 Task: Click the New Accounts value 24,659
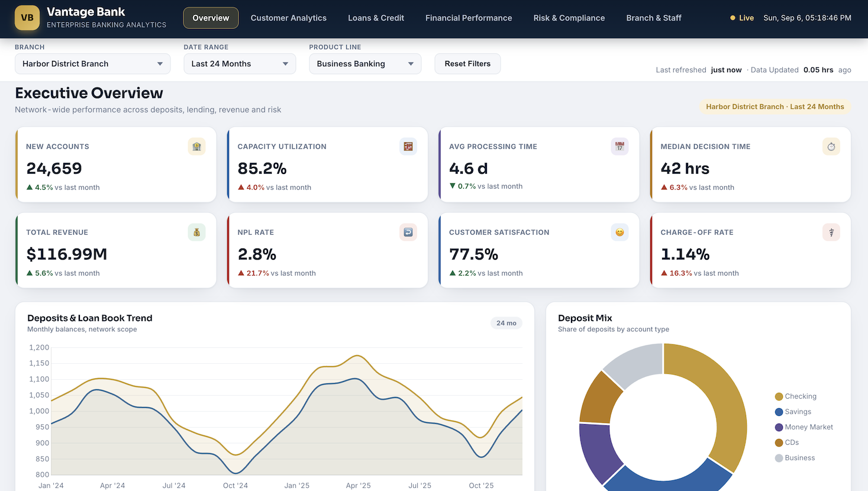pos(54,169)
